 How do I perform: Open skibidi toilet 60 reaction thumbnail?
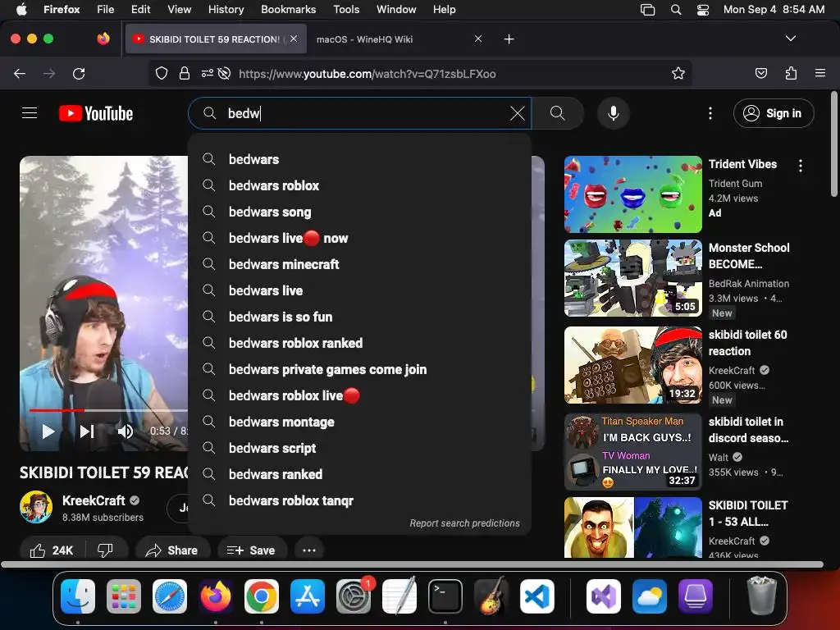tap(632, 365)
